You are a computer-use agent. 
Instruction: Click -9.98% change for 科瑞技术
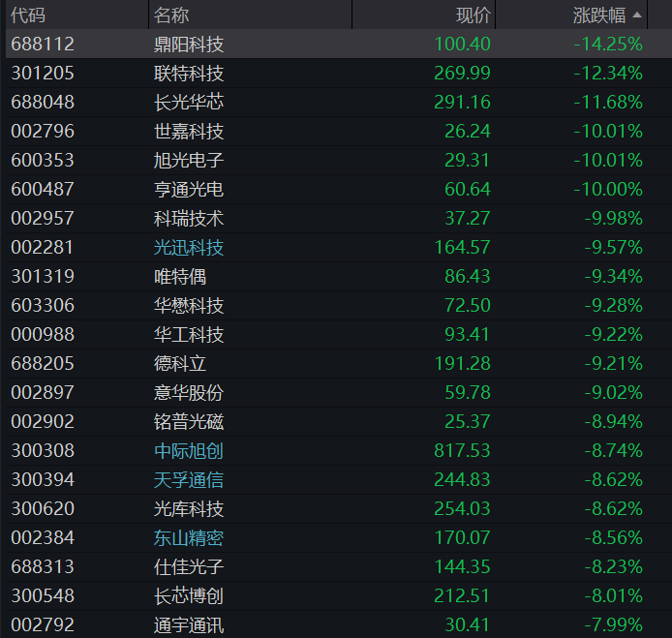[613, 218]
